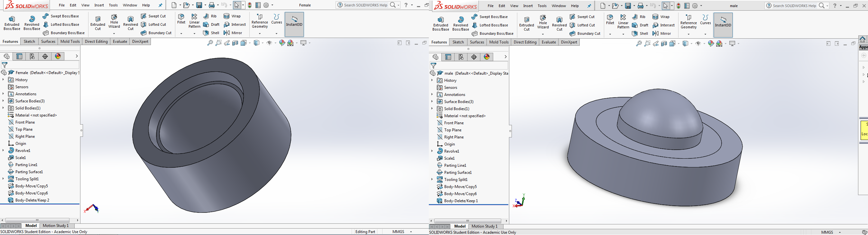Click pin icon beside Help in Female window
The image size is (868, 235).
coord(161,5)
